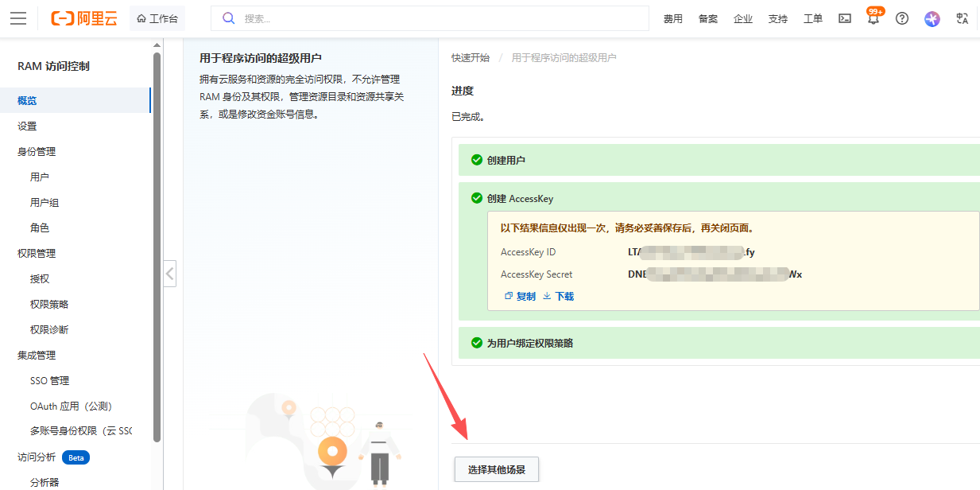
Task: Click the 选择其他场景 button
Action: (497, 469)
